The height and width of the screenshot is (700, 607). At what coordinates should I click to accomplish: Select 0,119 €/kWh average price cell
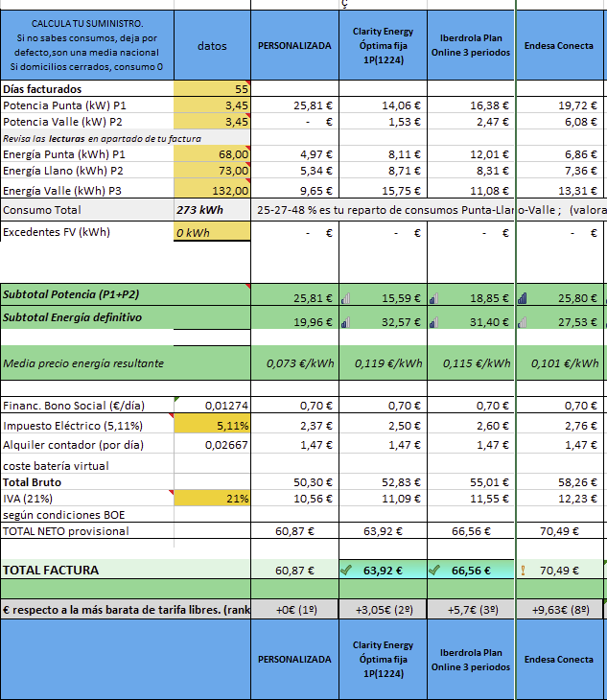(x=383, y=363)
